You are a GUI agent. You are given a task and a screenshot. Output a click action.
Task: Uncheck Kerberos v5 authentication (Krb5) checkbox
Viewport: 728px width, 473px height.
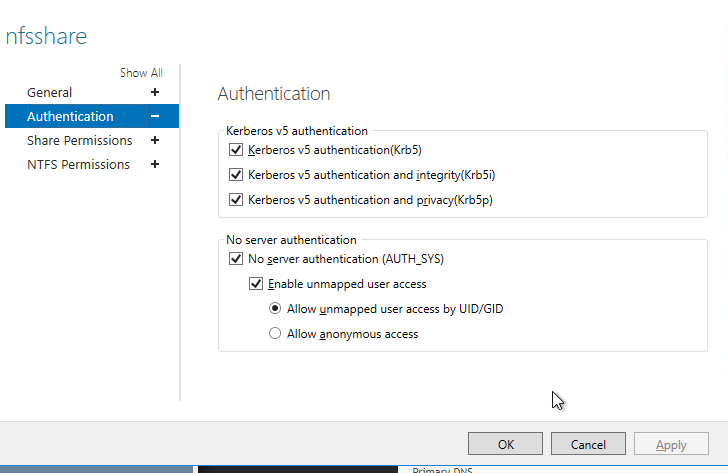[x=236, y=150]
